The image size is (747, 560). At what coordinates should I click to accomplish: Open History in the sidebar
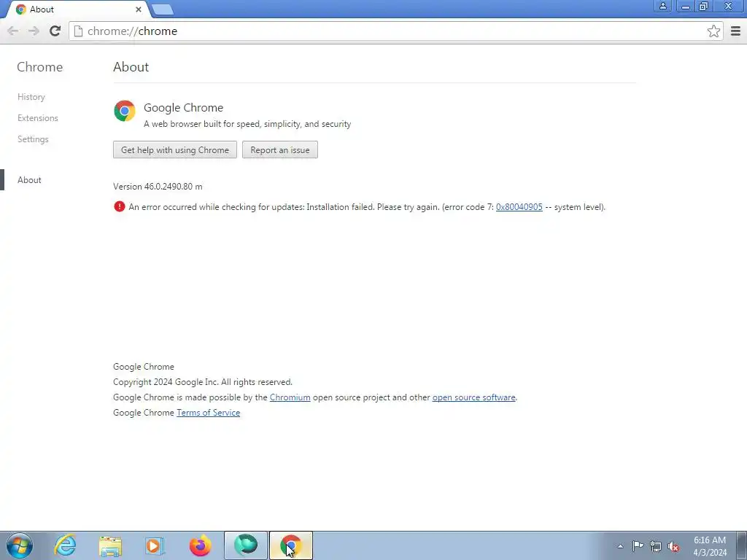coord(31,97)
